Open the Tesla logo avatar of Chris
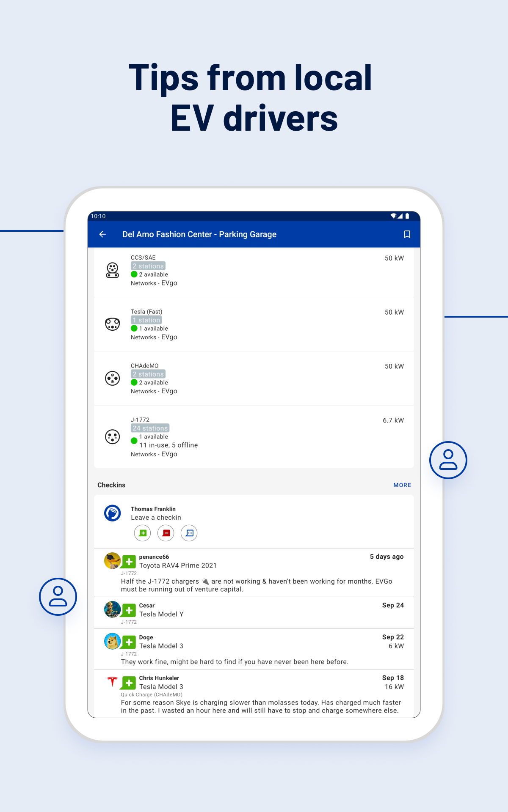Screen dimensions: 508x812 (112, 681)
